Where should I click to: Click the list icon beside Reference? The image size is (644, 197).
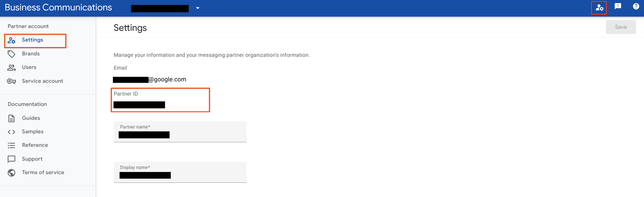tap(11, 145)
